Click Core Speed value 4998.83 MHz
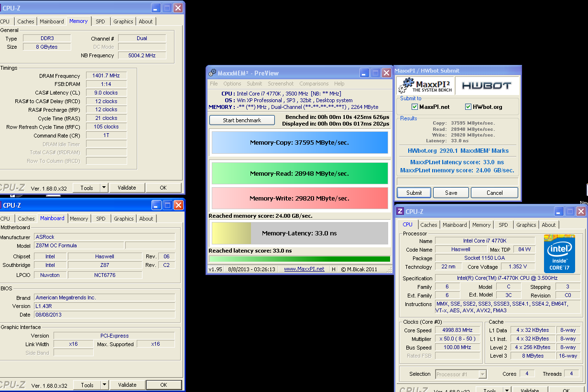The height and width of the screenshot is (392, 588). pos(458,330)
